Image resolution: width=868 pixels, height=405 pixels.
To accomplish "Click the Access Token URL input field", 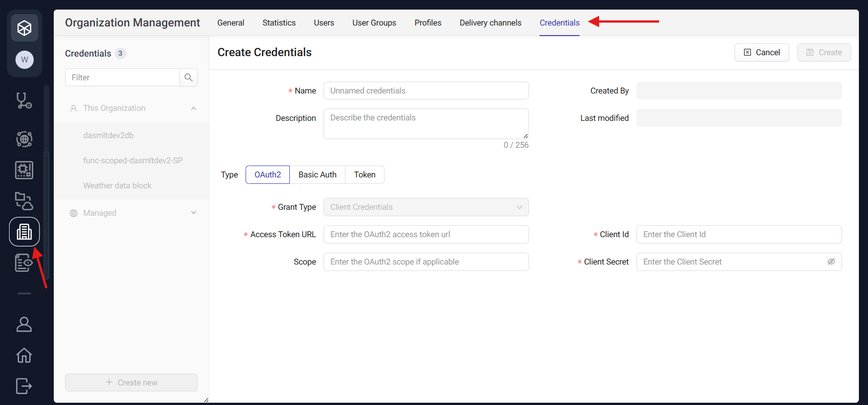I will click(x=426, y=234).
